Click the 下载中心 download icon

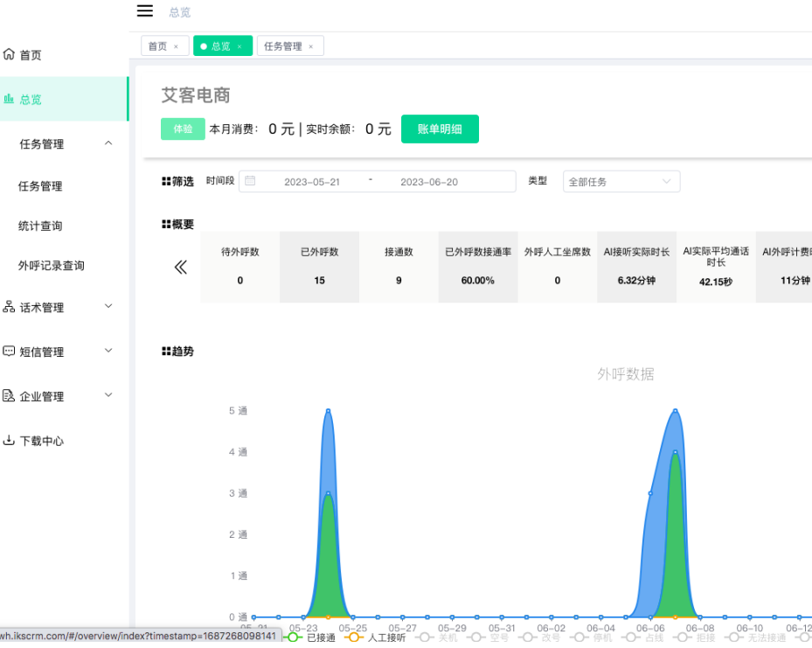[9, 441]
